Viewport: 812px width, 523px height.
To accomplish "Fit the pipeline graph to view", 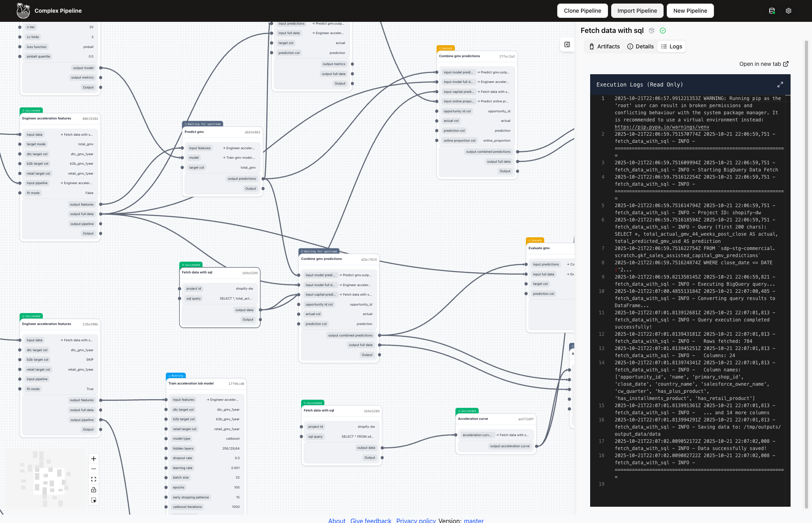I will [94, 479].
